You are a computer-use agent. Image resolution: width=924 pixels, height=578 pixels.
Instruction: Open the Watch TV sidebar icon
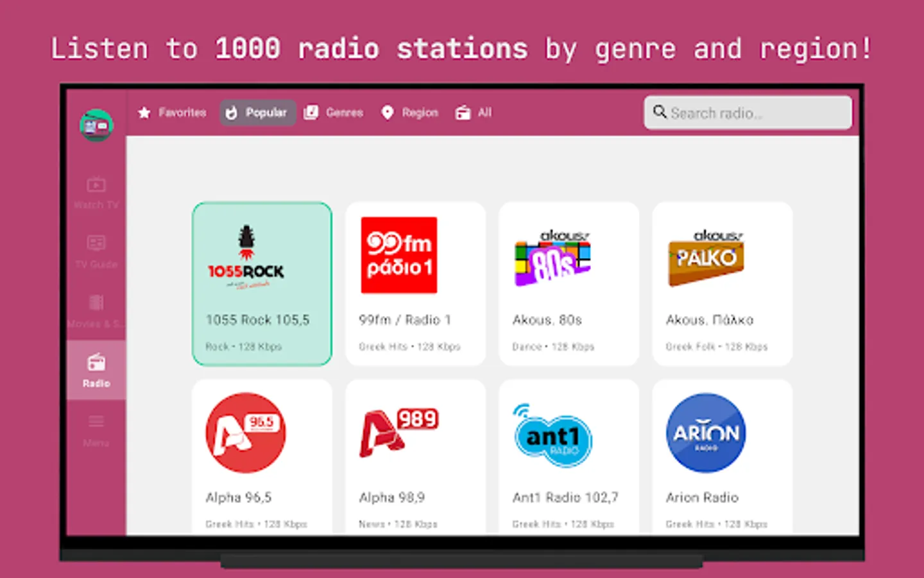point(96,185)
